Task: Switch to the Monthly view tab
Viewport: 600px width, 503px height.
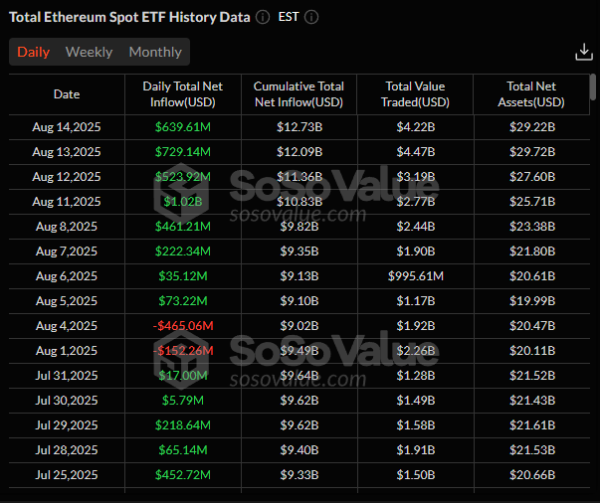Action: click(155, 52)
